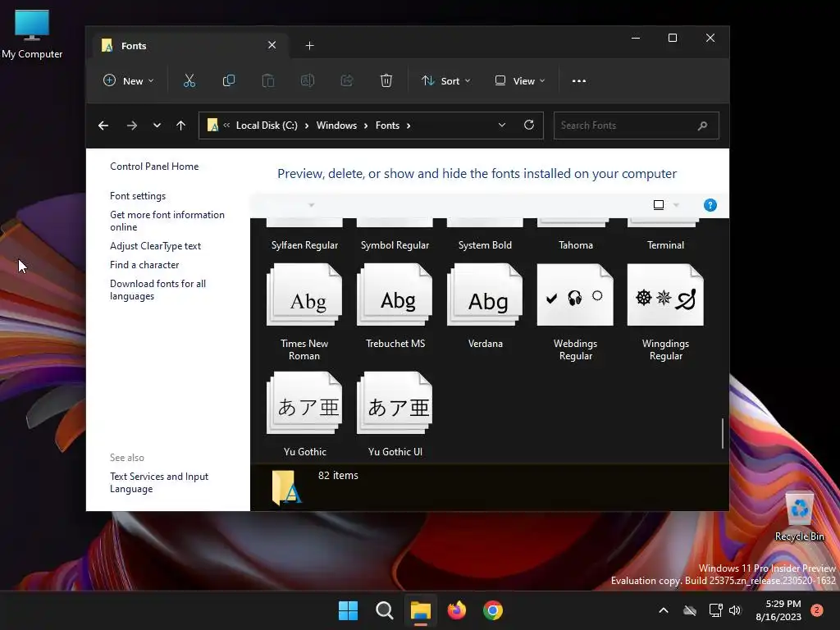The image size is (840, 630).
Task: Click the Cut scissors icon
Action: tap(189, 81)
